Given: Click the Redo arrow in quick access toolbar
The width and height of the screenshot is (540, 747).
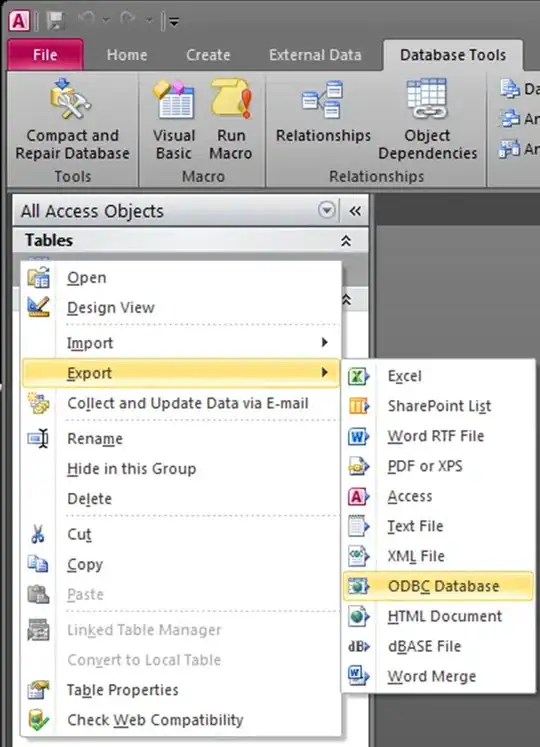Looking at the screenshot, I should 128,19.
